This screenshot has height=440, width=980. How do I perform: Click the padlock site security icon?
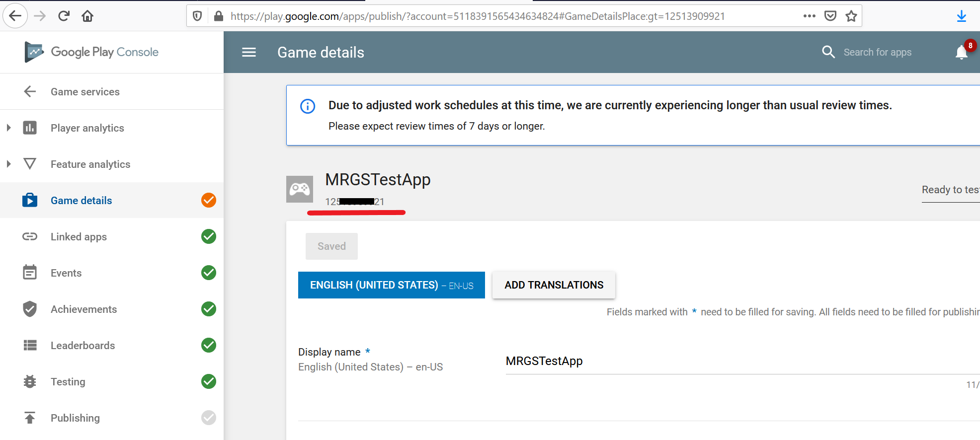coord(218,16)
